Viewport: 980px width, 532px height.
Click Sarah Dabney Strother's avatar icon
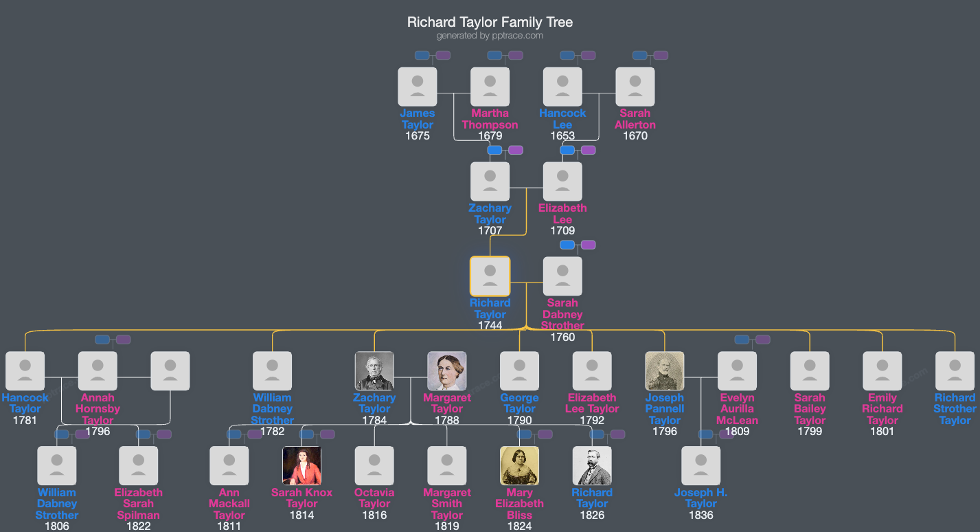[562, 275]
